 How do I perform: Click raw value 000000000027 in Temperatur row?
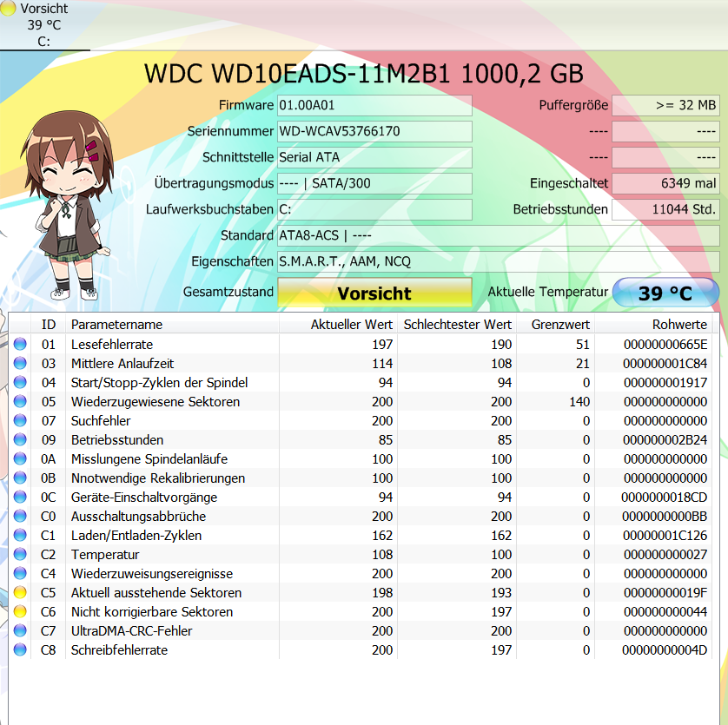pos(665,554)
